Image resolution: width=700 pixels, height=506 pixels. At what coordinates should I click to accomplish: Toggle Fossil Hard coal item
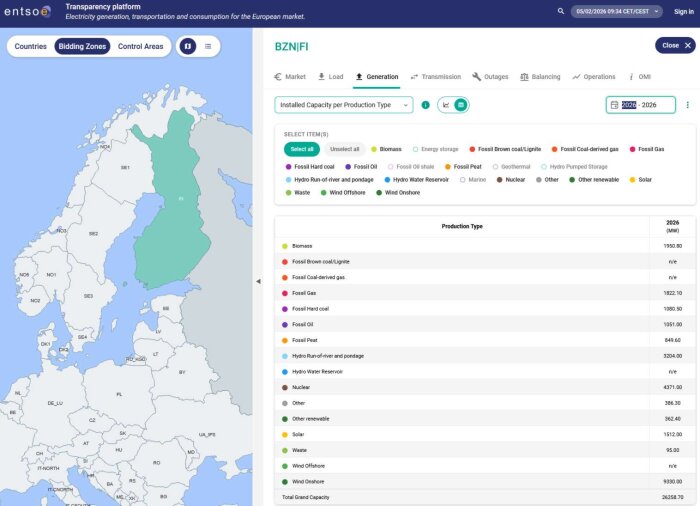pyautogui.click(x=310, y=167)
